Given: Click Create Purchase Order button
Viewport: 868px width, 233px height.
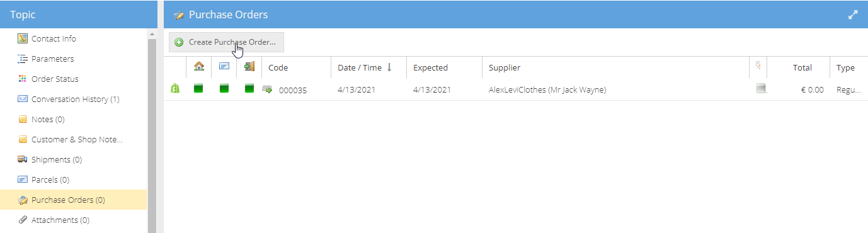Looking at the screenshot, I should pyautogui.click(x=226, y=42).
